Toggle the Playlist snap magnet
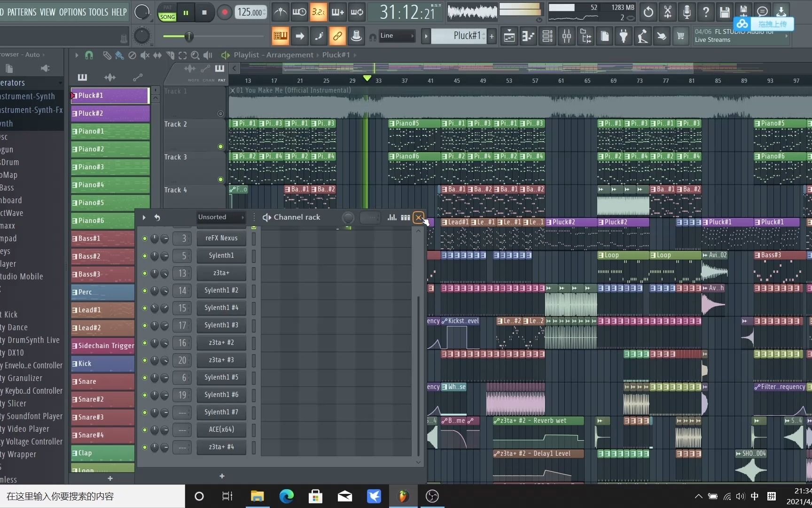This screenshot has height=508, width=812. tap(89, 56)
